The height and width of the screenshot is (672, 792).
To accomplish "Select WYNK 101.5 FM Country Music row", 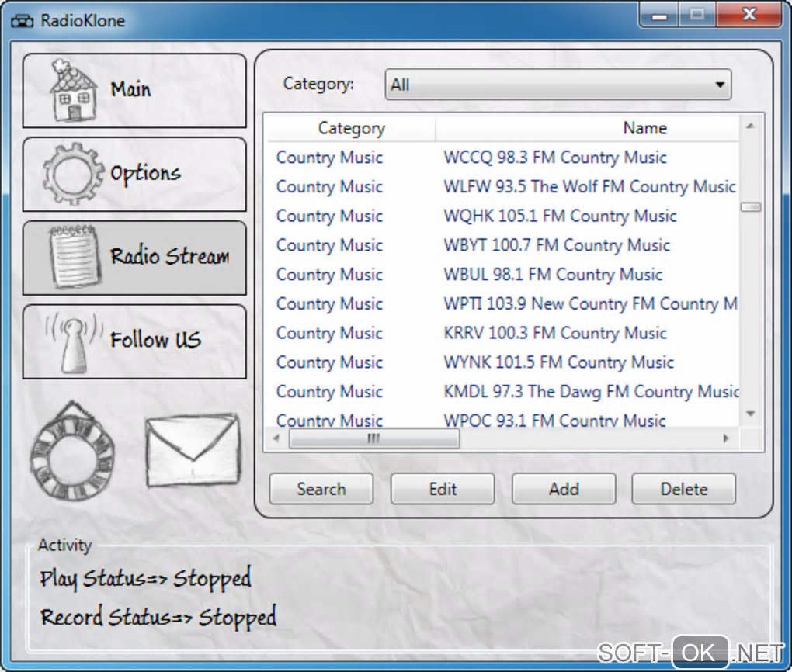I will (502, 362).
